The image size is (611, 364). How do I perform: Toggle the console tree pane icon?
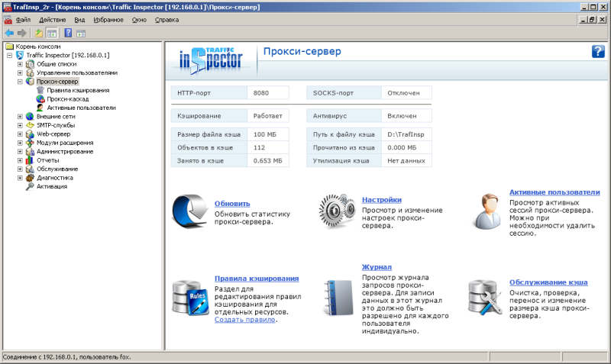[51, 34]
